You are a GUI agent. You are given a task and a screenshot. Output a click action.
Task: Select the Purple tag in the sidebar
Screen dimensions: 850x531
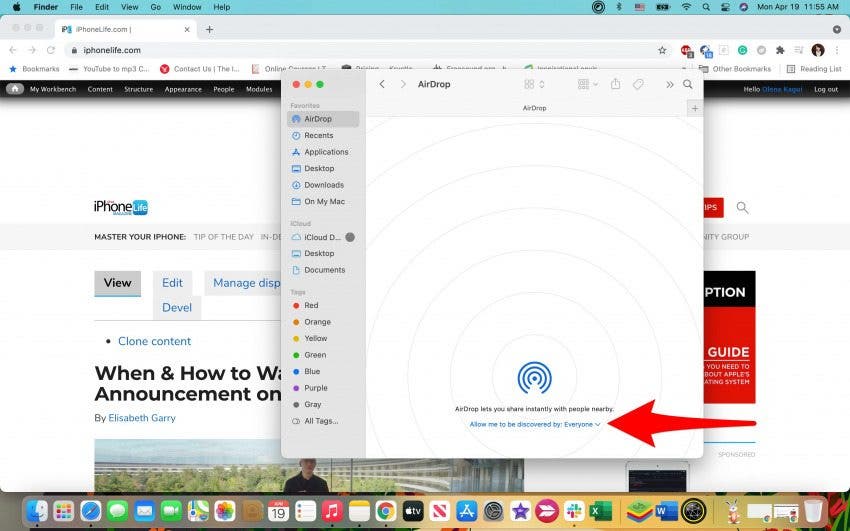point(315,388)
